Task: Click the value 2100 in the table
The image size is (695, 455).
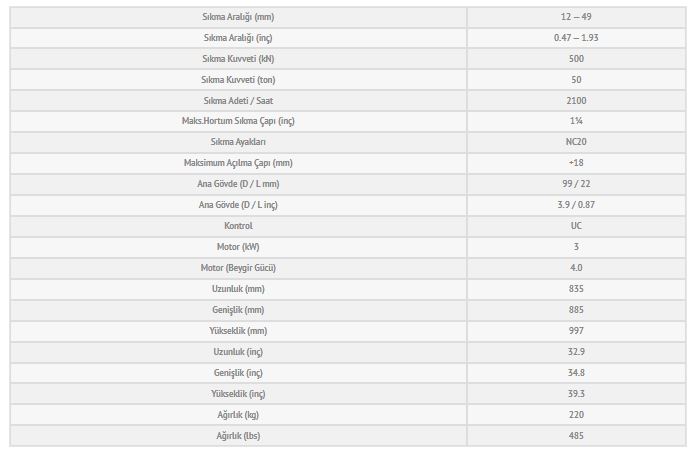Action: point(576,100)
